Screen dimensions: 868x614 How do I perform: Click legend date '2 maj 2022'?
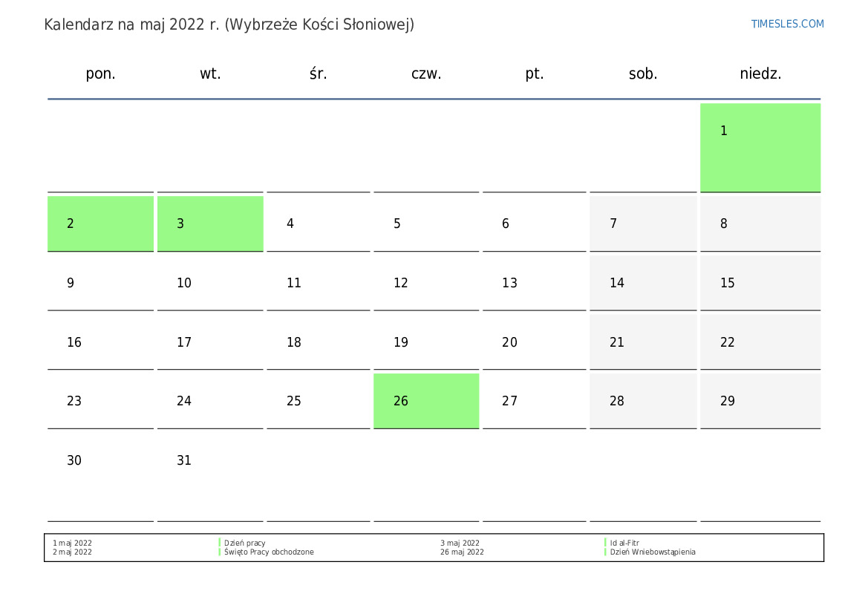pos(73,552)
